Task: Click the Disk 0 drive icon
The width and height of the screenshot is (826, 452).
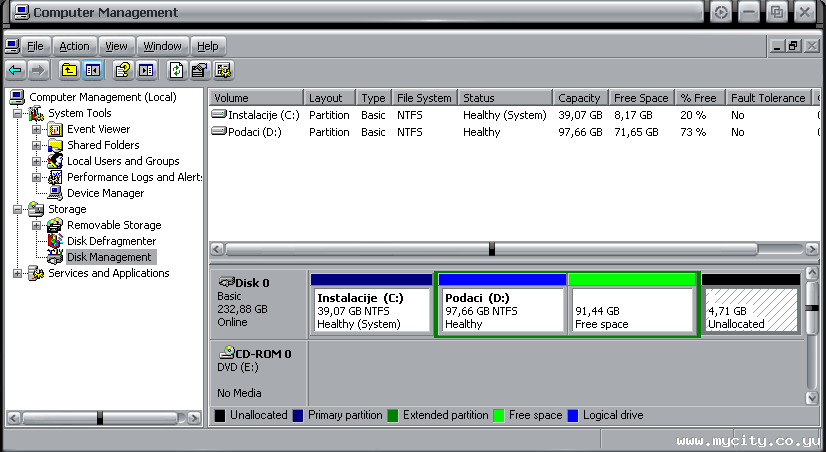Action: 227,282
